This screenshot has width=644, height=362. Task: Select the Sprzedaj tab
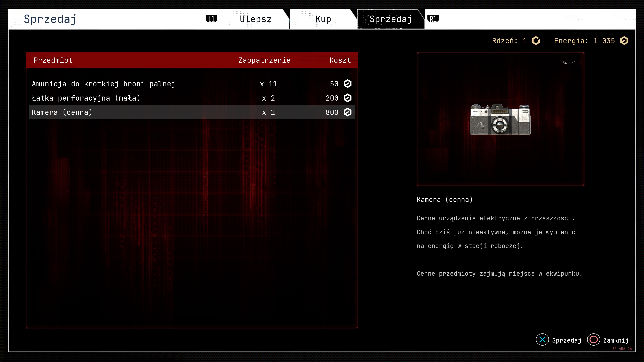tap(391, 19)
